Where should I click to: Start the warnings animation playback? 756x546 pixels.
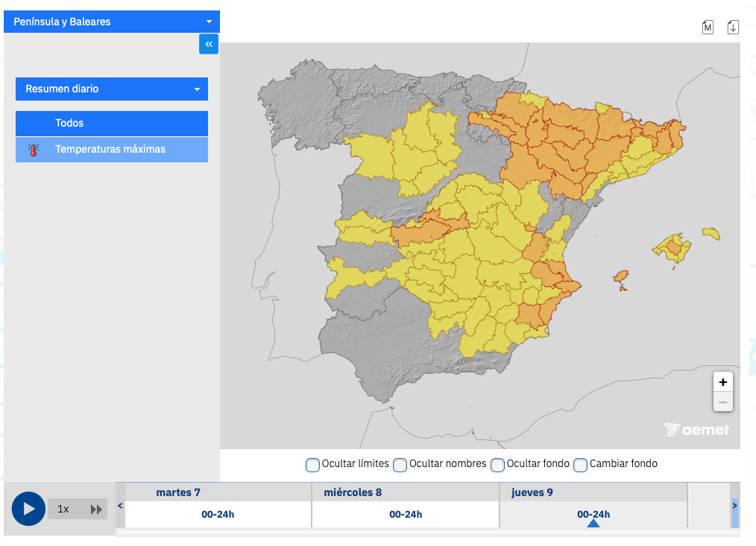click(x=28, y=509)
